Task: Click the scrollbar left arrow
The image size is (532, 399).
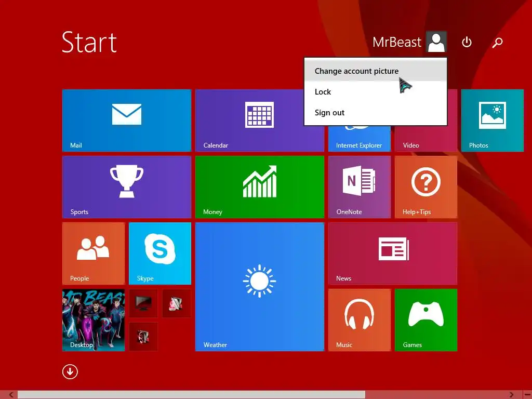Action: coord(11,395)
